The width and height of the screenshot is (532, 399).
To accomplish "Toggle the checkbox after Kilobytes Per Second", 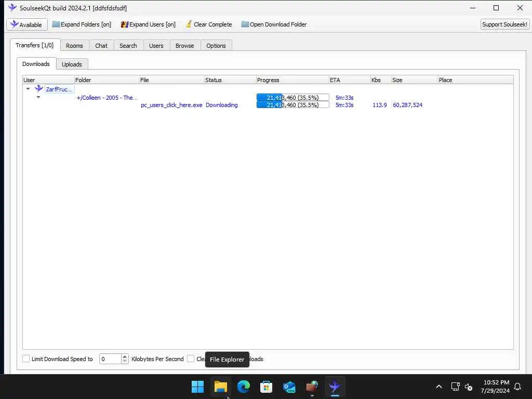I will point(191,358).
